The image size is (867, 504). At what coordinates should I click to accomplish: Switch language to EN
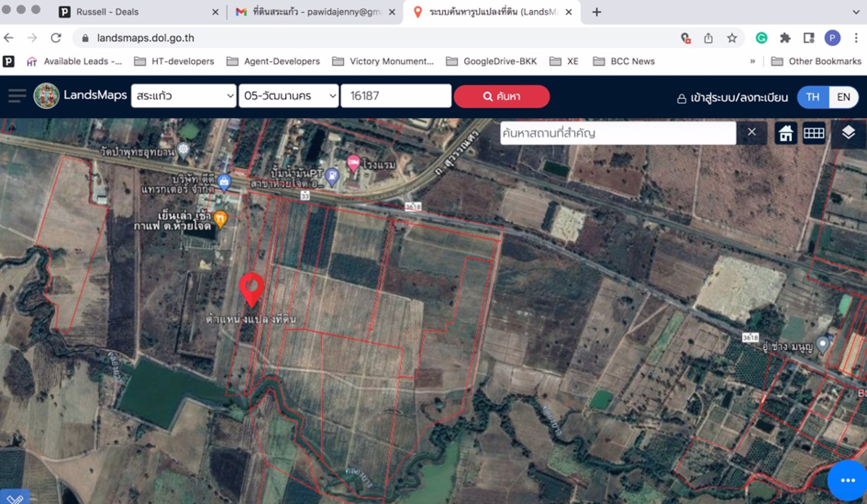point(843,97)
